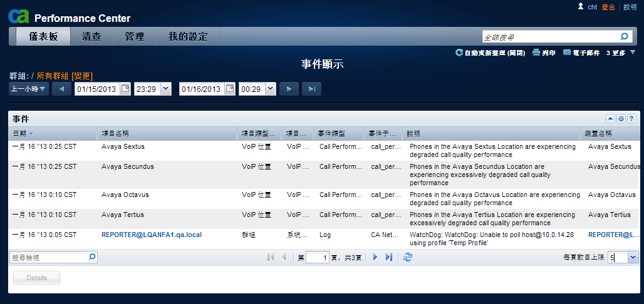This screenshot has height=304, width=644.
Task: Go to last page of events
Action: pos(389,257)
